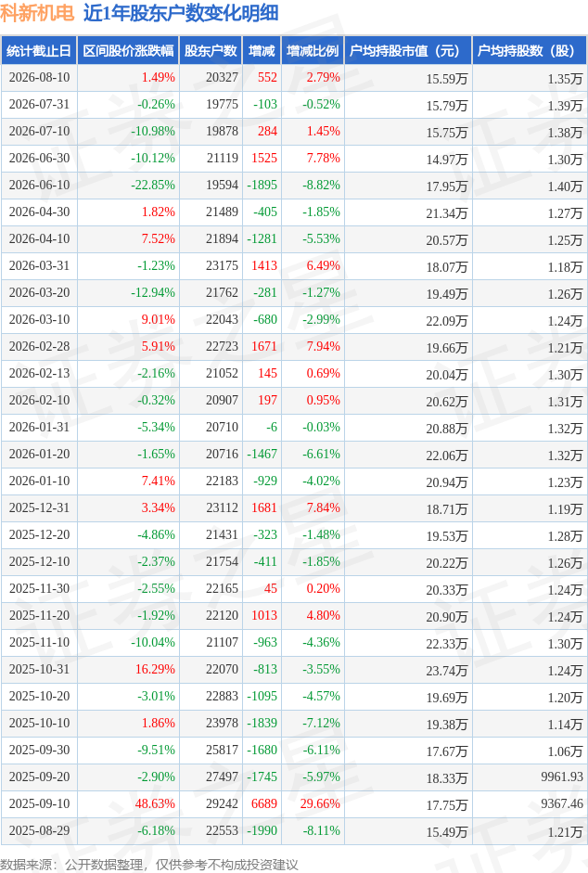Select the 23.74万 average holding value cell

(x=447, y=671)
